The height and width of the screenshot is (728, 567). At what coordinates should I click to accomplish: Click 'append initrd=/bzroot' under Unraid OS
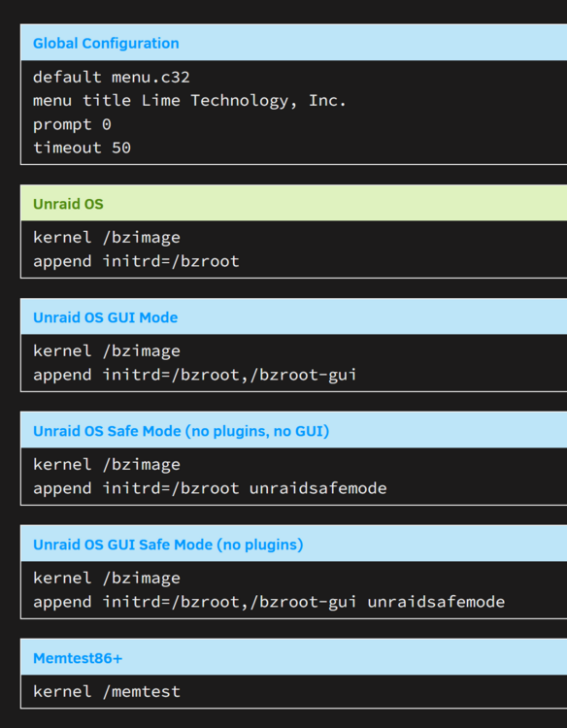click(136, 261)
